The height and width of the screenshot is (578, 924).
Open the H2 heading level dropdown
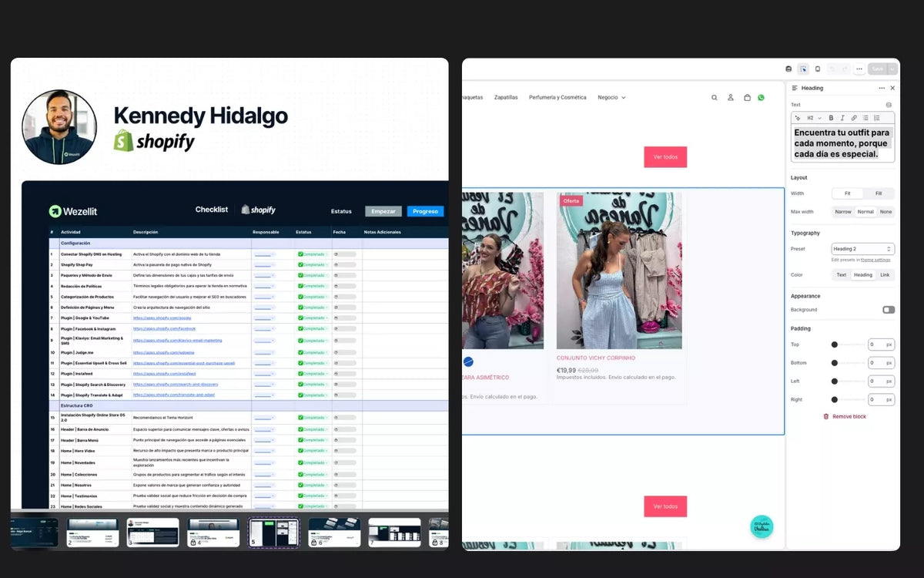pyautogui.click(x=814, y=118)
